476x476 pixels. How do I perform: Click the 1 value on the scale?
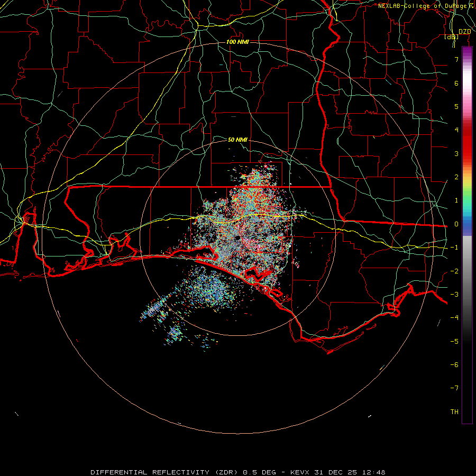[x=456, y=200]
